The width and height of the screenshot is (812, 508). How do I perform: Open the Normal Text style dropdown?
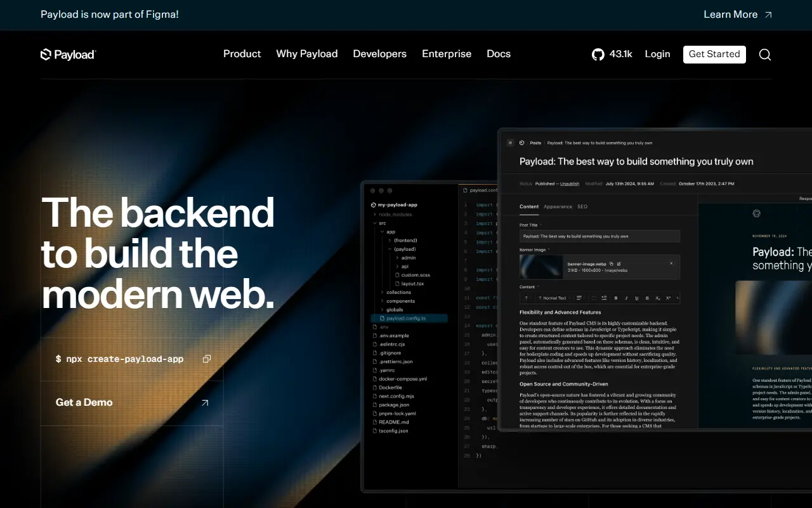553,298
